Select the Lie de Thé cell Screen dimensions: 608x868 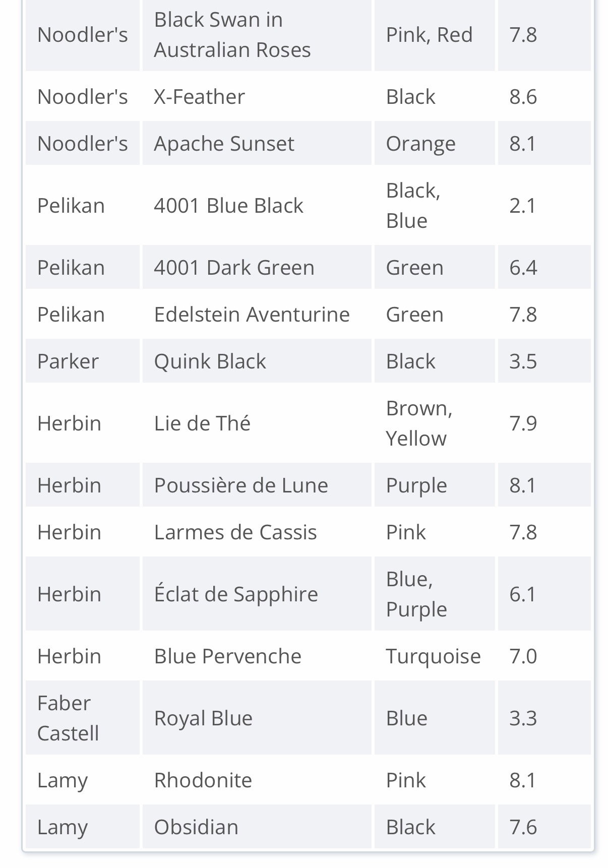point(257,423)
